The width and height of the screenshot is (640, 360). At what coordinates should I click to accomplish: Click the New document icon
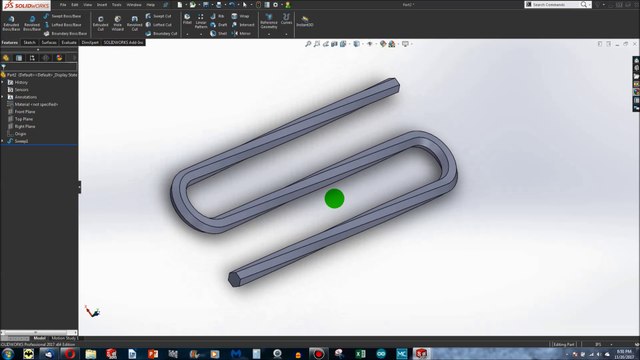(x=180, y=5)
